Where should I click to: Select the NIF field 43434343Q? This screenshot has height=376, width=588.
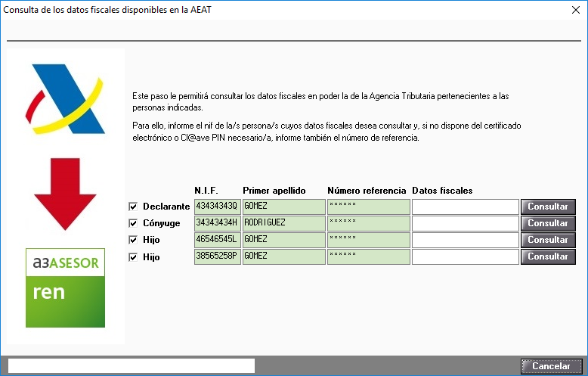pyautogui.click(x=218, y=207)
